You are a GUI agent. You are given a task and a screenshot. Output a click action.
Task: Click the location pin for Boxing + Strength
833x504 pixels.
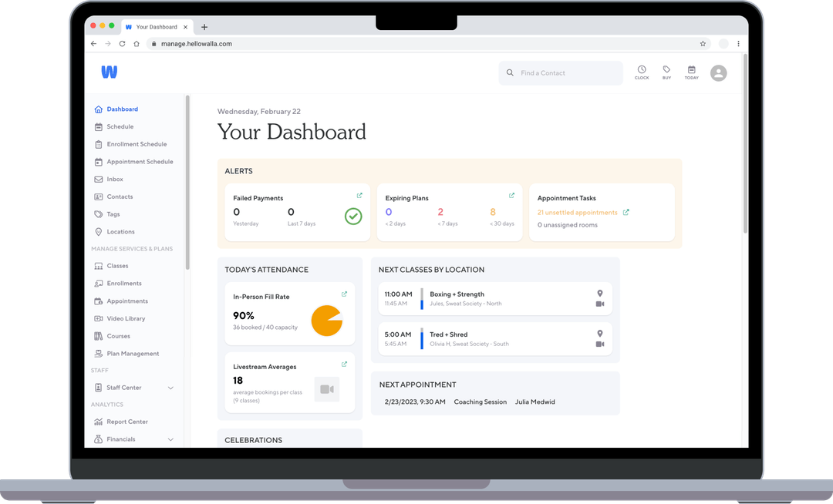click(599, 294)
